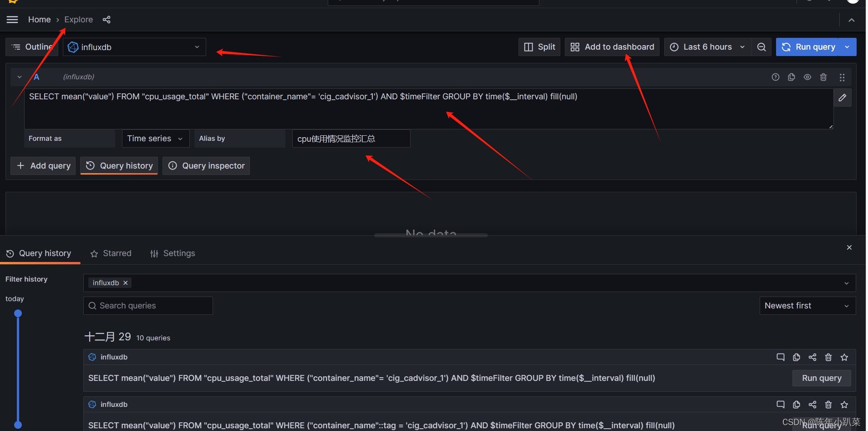Toggle the Outline panel button
Screen dimensions: 868x431
click(x=31, y=47)
